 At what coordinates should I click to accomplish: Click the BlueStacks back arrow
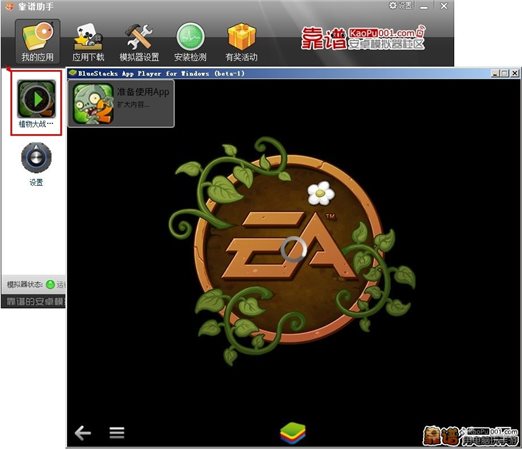[x=82, y=433]
